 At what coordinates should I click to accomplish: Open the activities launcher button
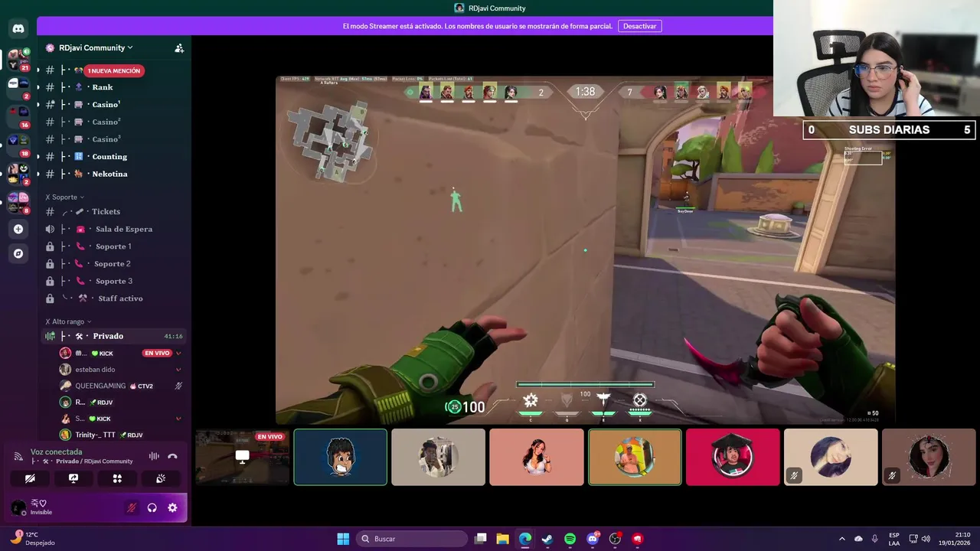click(x=117, y=478)
